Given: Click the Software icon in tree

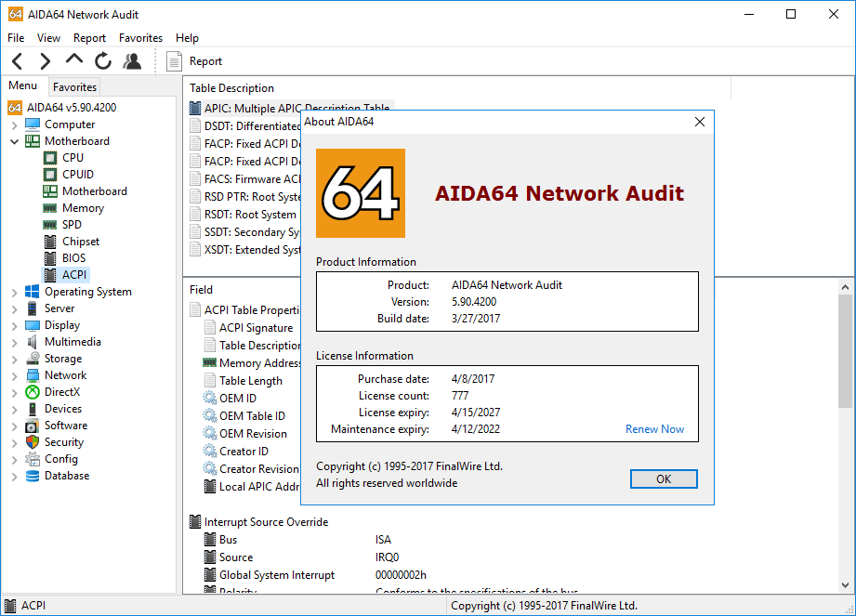Looking at the screenshot, I should tap(33, 426).
